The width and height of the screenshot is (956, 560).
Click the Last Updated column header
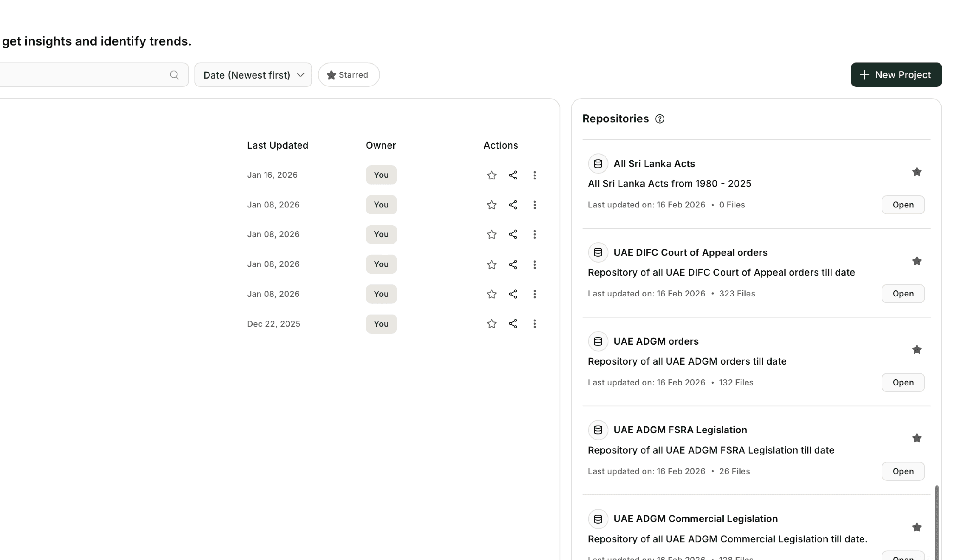click(277, 146)
